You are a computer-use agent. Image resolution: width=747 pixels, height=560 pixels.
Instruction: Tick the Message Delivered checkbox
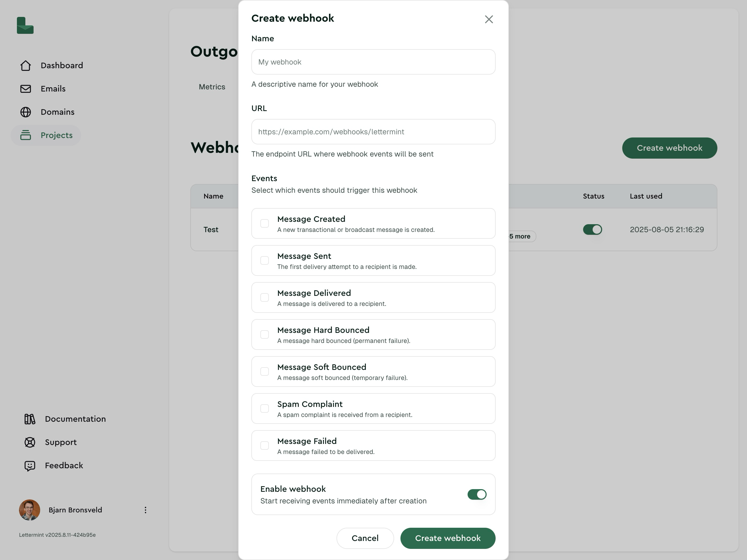pyautogui.click(x=265, y=297)
